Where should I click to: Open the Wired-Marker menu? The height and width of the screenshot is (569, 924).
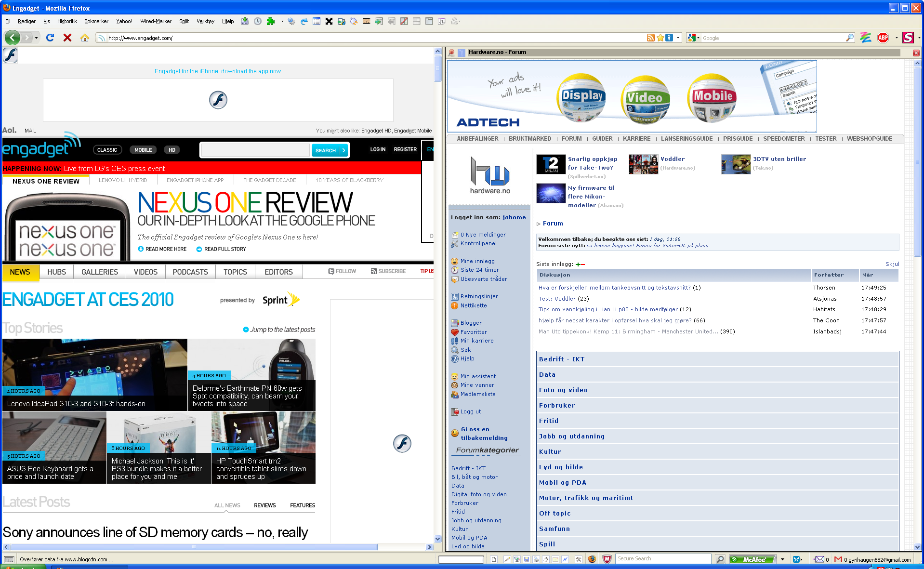pyautogui.click(x=156, y=21)
